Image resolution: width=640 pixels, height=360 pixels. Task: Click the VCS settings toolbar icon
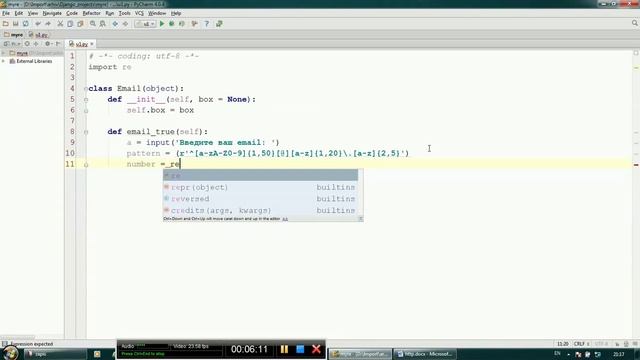[195, 24]
